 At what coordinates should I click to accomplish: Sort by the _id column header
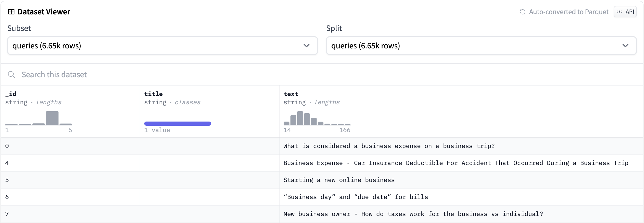click(11, 94)
